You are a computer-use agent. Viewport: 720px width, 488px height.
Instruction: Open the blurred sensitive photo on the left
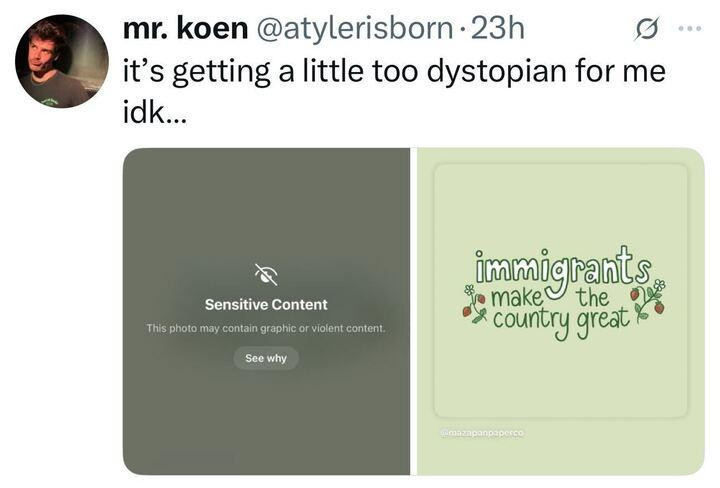(x=266, y=311)
